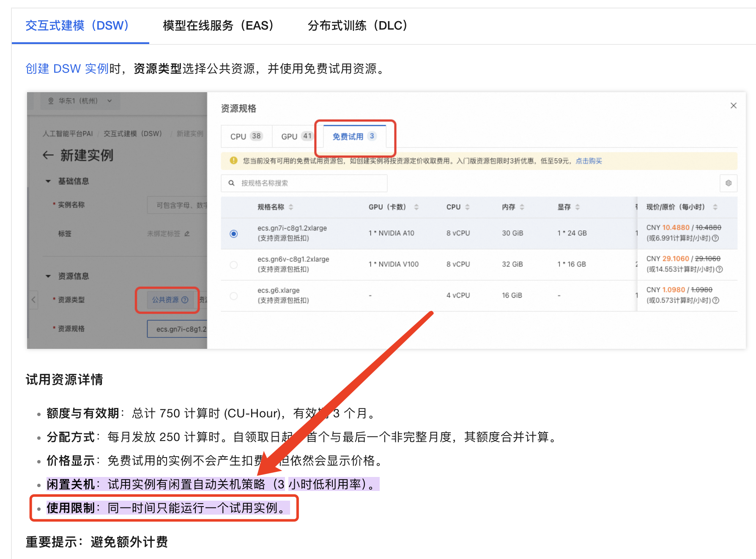The image size is (756, 559).
Task: Click the edit pencil next to 未绑定标签
Action: click(x=188, y=233)
